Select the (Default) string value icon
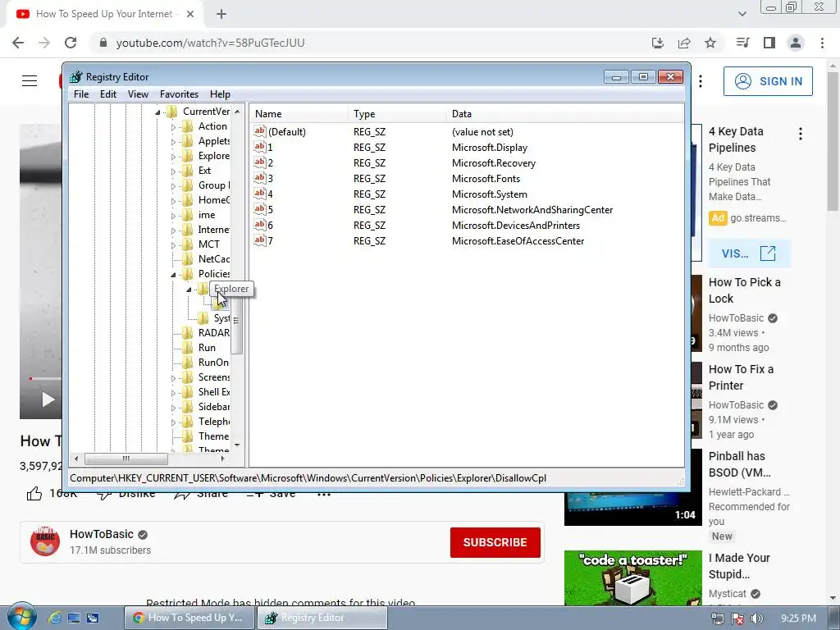Viewport: 840px width, 630px height. [x=260, y=131]
